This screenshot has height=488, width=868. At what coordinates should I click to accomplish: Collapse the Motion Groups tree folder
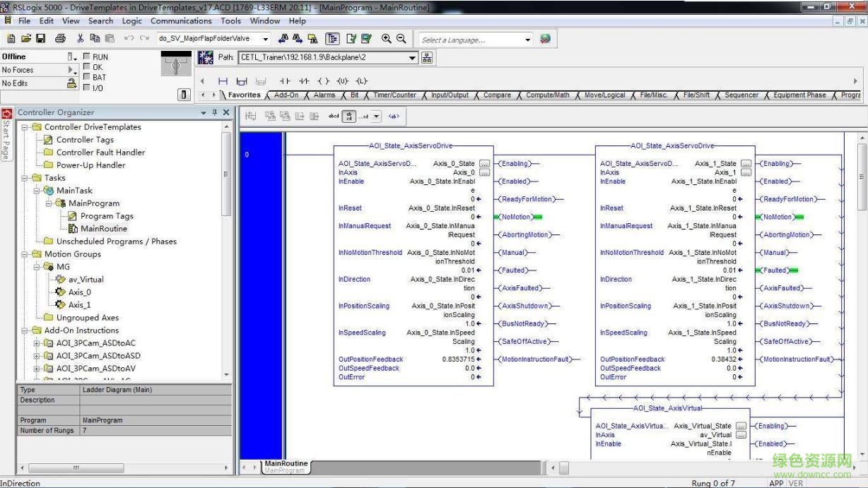pyautogui.click(x=25, y=254)
